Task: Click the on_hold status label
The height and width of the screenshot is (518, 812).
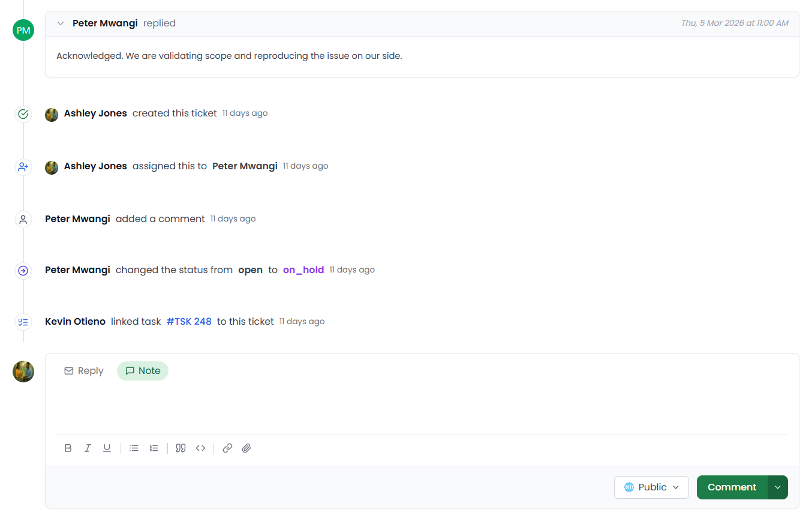Action: (x=303, y=270)
